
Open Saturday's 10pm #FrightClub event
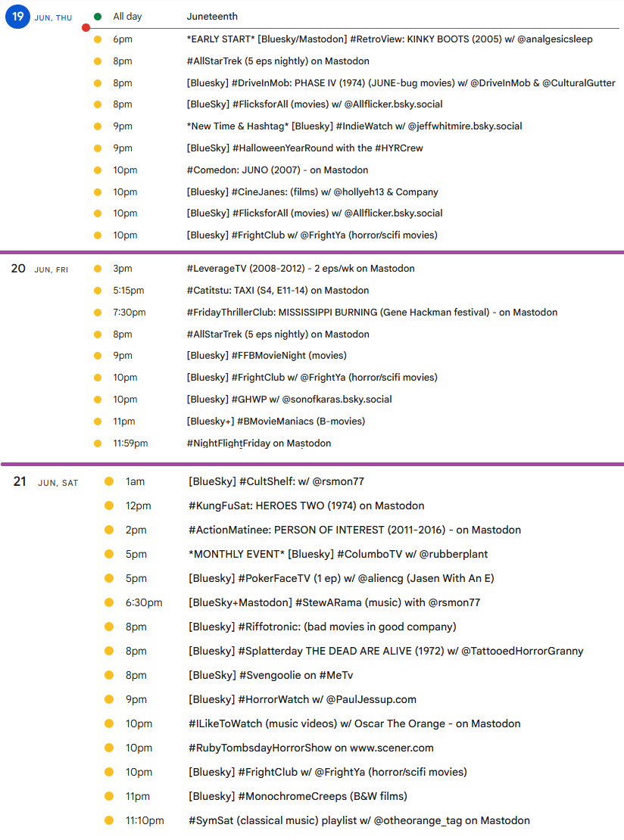[328, 772]
